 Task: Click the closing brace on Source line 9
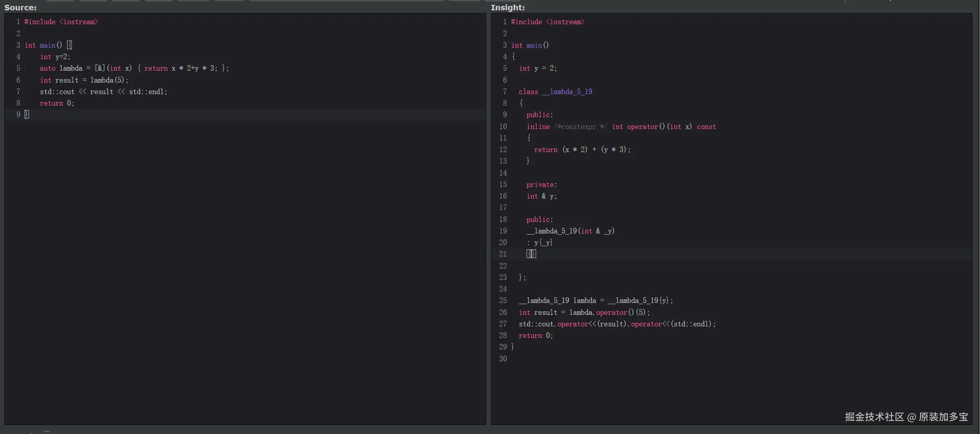(x=27, y=115)
